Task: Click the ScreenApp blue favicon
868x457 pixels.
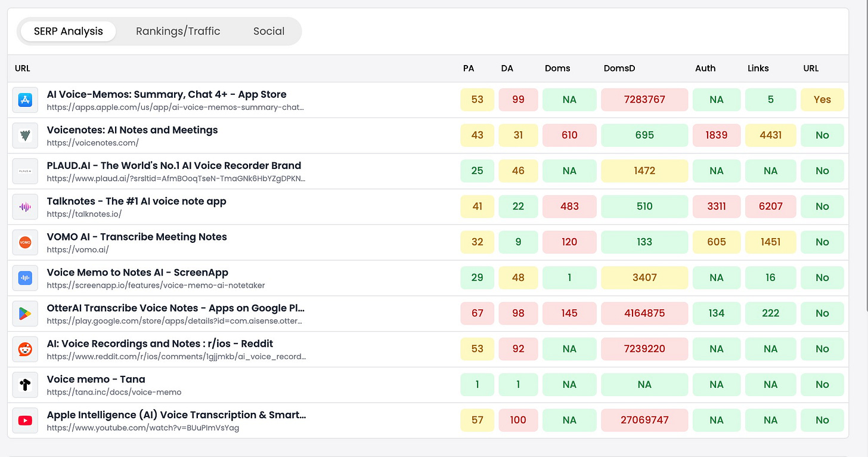Action: coord(25,277)
